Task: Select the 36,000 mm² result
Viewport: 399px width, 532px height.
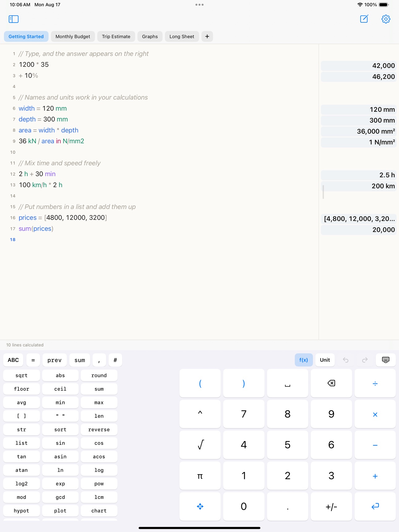Action: tap(359, 131)
